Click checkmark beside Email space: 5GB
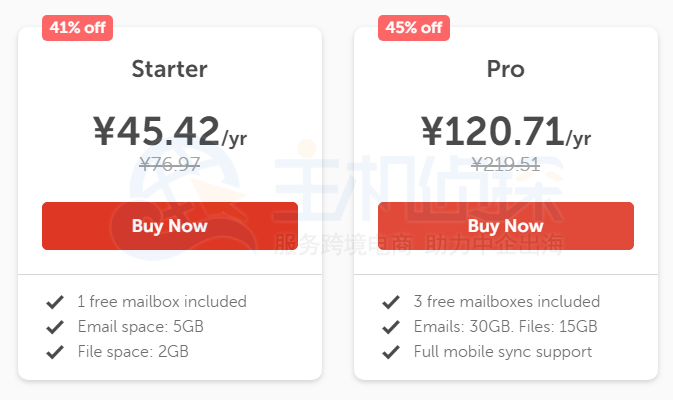The height and width of the screenshot is (400, 673). 55,326
